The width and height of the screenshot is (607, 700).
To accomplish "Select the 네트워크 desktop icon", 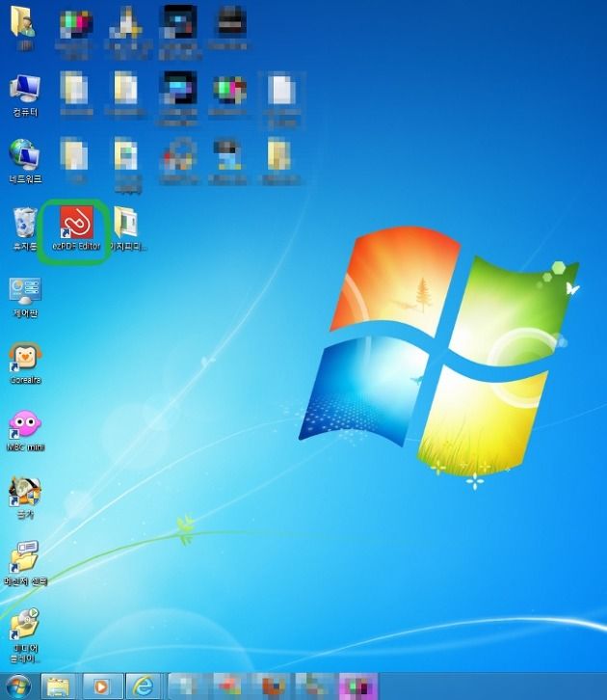I will tap(25, 162).
